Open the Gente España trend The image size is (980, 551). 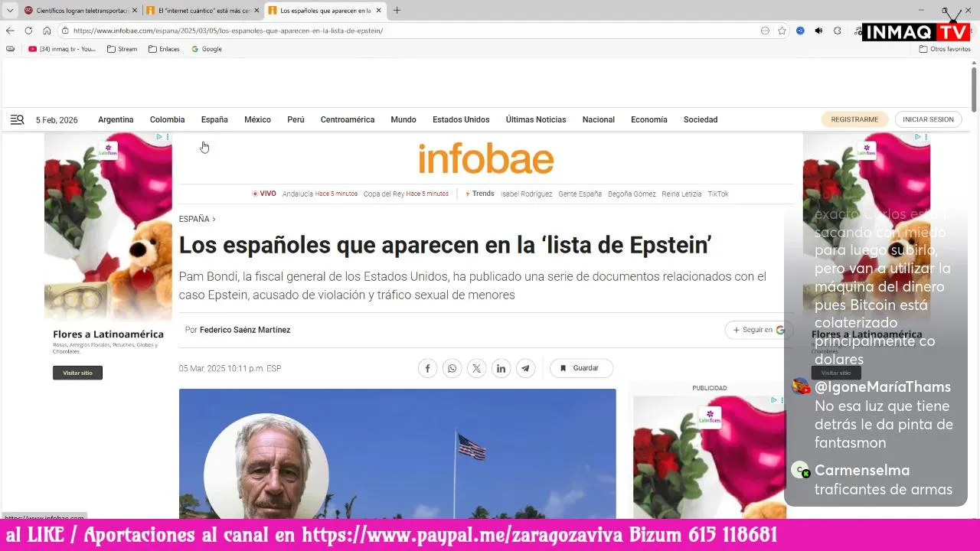point(580,194)
